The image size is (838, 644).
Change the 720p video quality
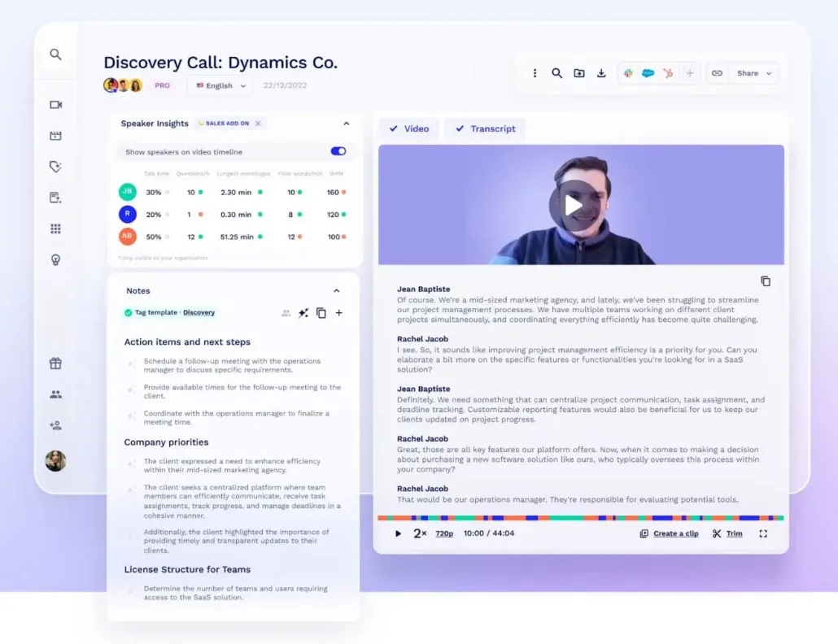click(x=444, y=533)
